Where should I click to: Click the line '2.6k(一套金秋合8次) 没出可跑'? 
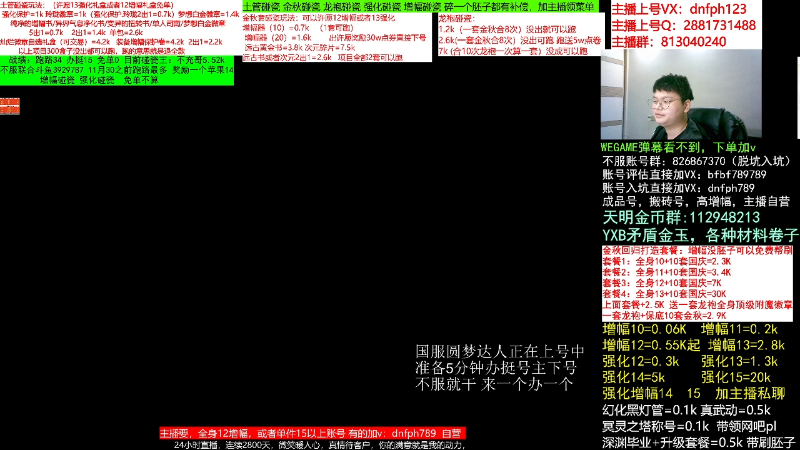click(519, 40)
